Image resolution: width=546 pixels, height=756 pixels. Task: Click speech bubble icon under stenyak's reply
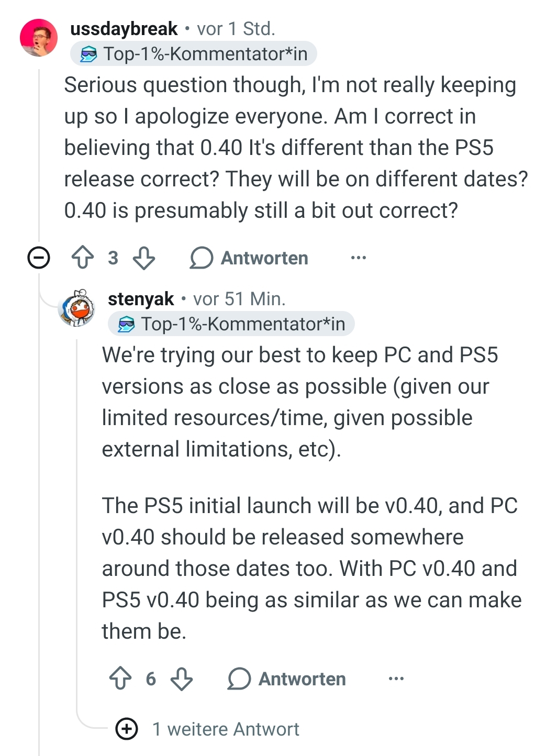[239, 679]
